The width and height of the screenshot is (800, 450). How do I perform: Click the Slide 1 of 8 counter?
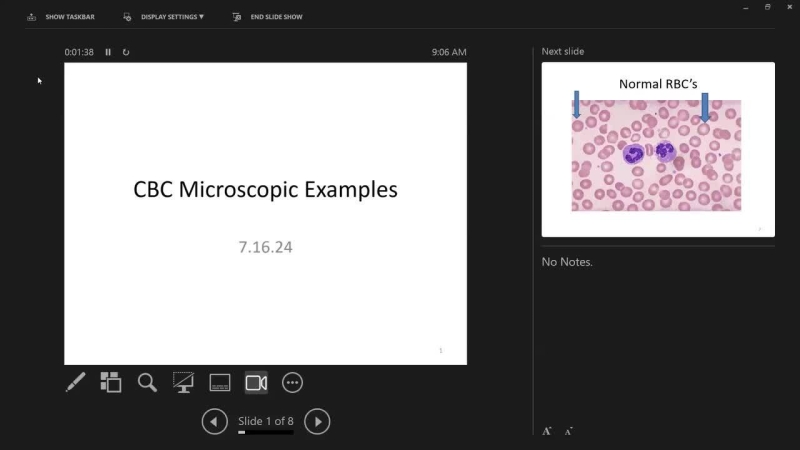pyautogui.click(x=265, y=421)
